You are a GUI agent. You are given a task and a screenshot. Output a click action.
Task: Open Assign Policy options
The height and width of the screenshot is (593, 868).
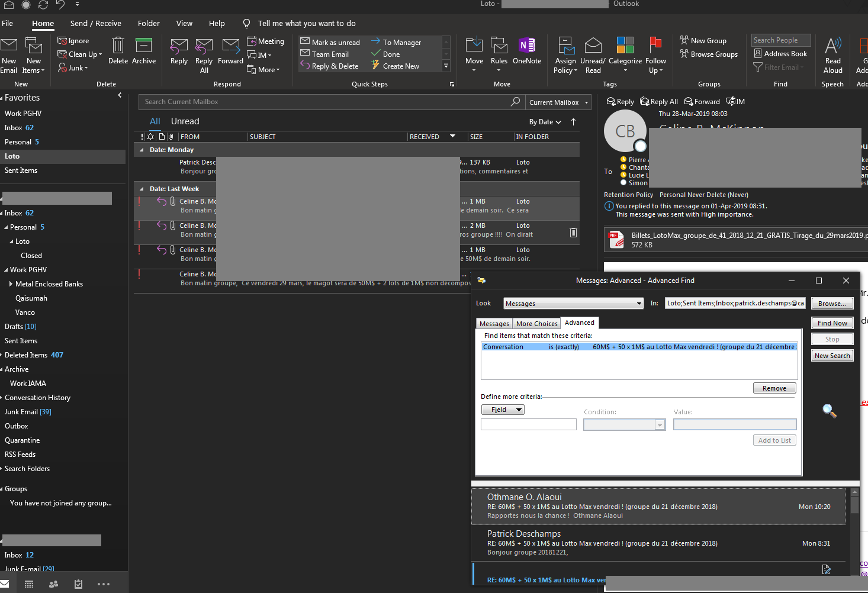click(565, 55)
